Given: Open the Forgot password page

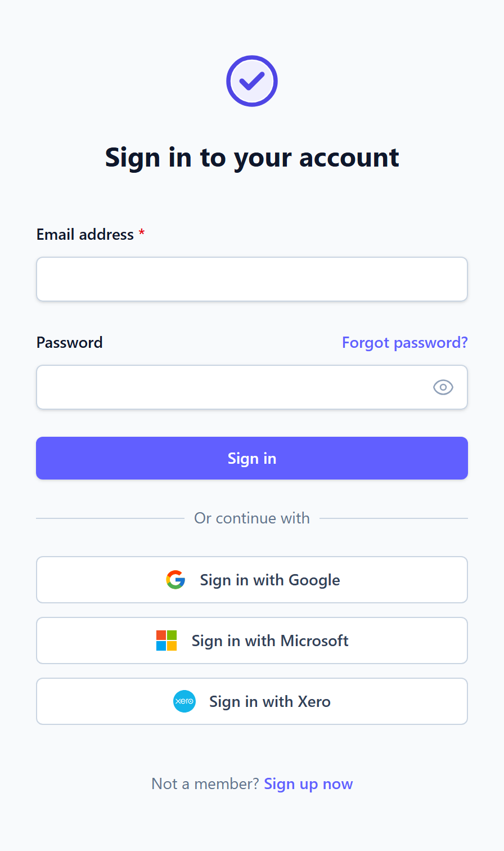Looking at the screenshot, I should click(x=404, y=342).
